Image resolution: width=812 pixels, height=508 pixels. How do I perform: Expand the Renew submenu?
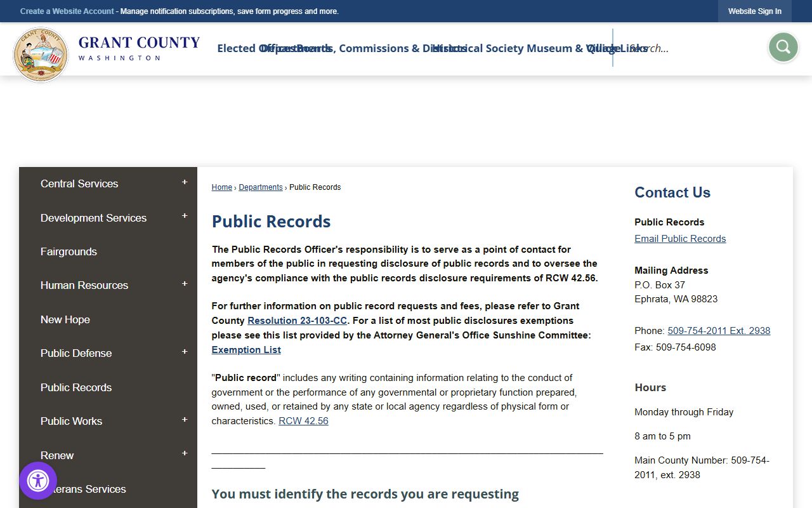[x=185, y=454]
